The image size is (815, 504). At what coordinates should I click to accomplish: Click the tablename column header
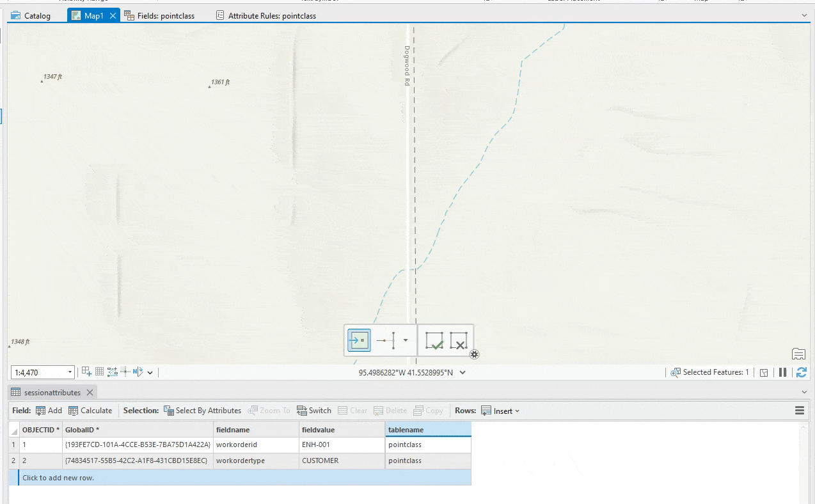point(428,430)
